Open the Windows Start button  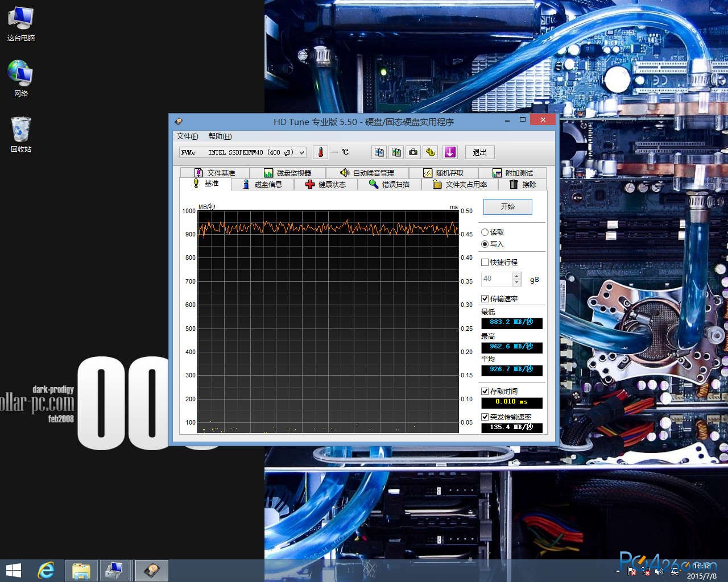[x=13, y=570]
